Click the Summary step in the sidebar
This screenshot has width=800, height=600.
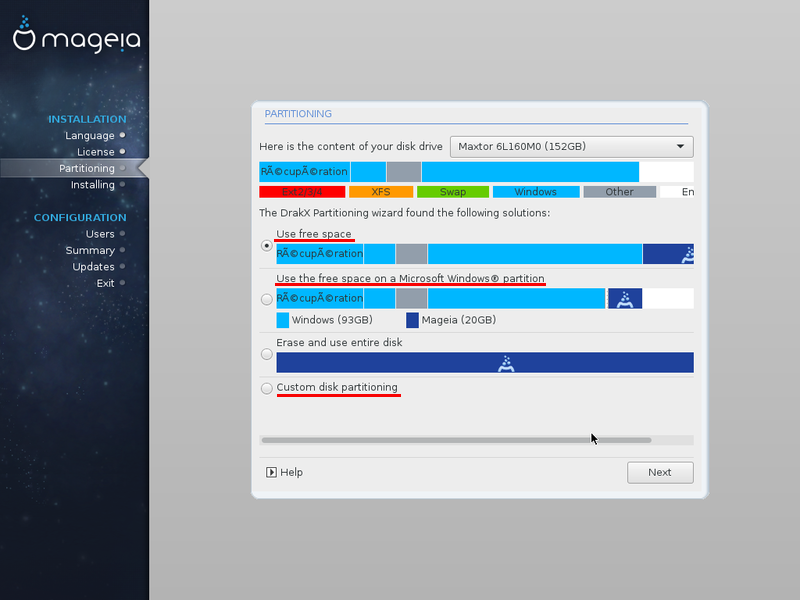click(x=90, y=251)
